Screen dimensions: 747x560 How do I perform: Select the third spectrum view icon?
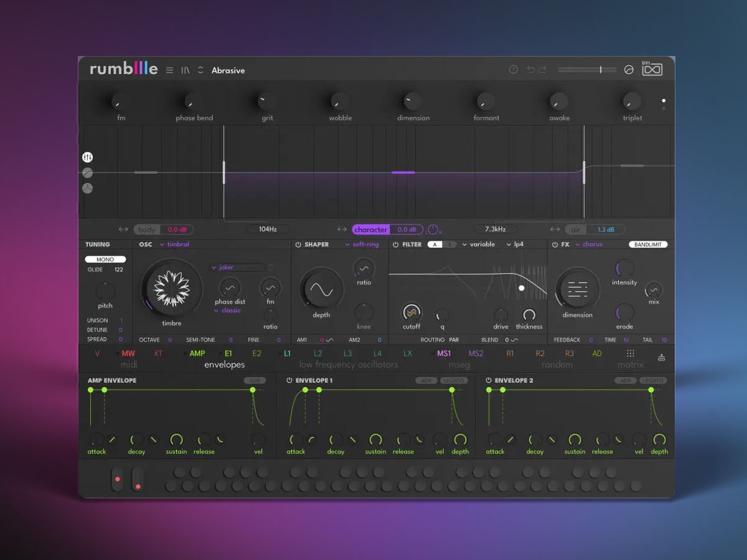point(88,188)
